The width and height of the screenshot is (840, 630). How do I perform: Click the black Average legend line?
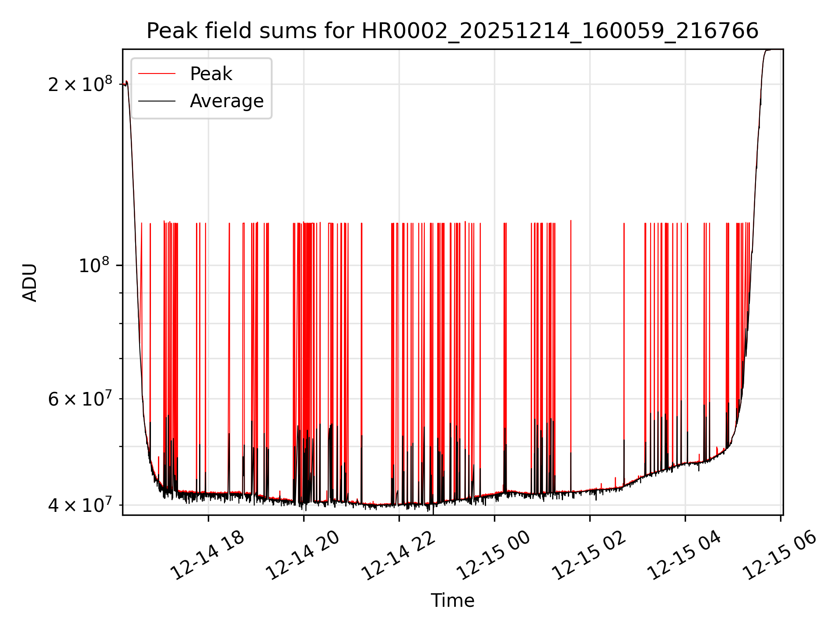pyautogui.click(x=157, y=101)
